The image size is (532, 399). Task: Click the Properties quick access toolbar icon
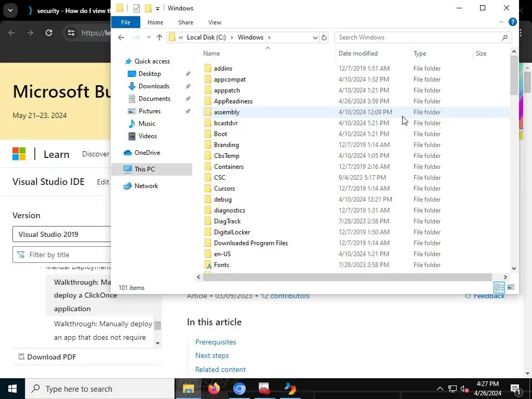tap(137, 8)
